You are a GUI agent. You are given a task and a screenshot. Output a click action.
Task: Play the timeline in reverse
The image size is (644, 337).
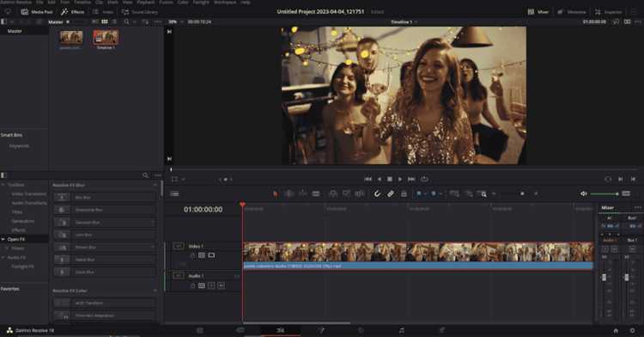pyautogui.click(x=379, y=179)
